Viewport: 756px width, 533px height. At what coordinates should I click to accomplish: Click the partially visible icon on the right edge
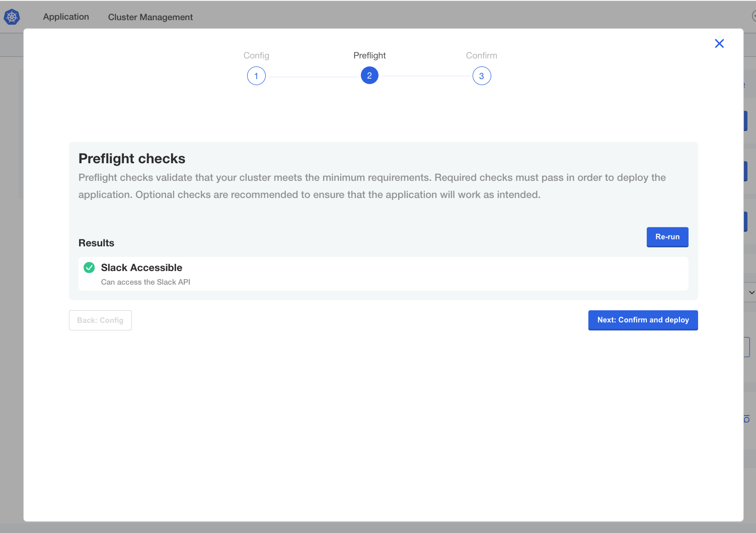point(746,419)
